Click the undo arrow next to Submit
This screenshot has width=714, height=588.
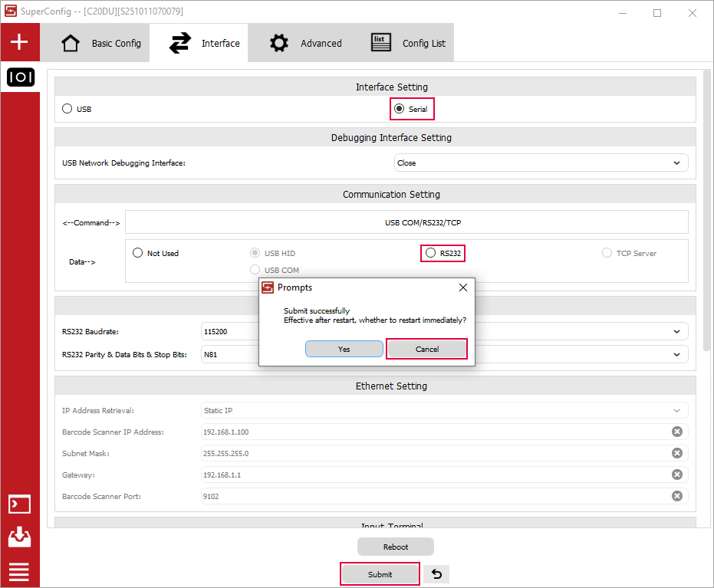[x=436, y=574]
